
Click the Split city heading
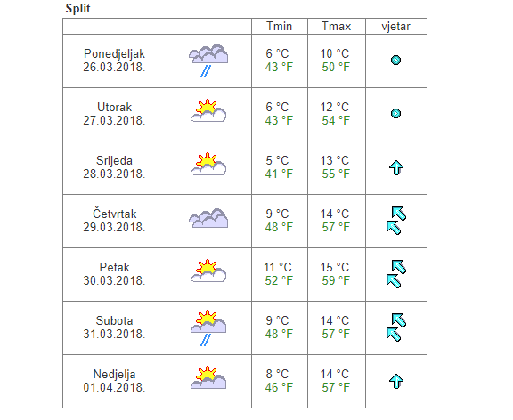point(77,8)
